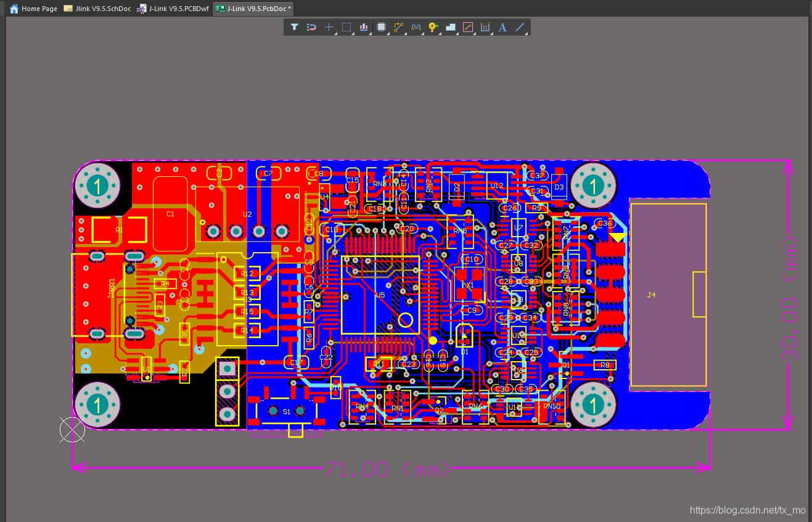This screenshot has width=812, height=522.
Task: Click the S1 switch component
Action: click(287, 412)
